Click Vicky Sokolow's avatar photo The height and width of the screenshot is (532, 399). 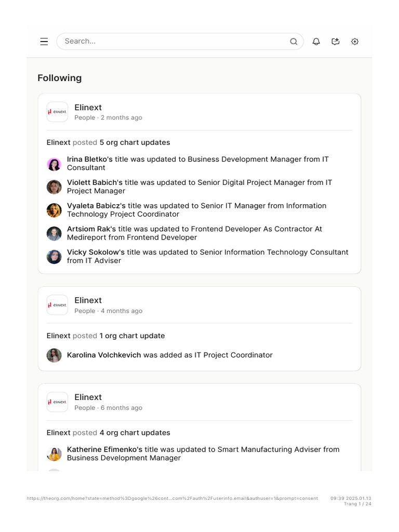pos(54,257)
